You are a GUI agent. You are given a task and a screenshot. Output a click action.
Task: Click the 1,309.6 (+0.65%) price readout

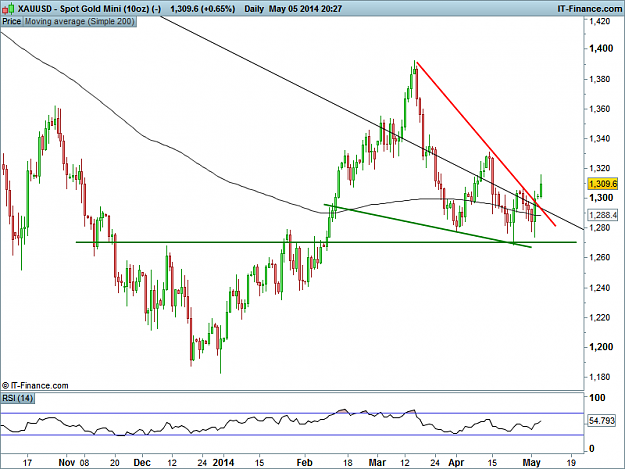tap(202, 8)
